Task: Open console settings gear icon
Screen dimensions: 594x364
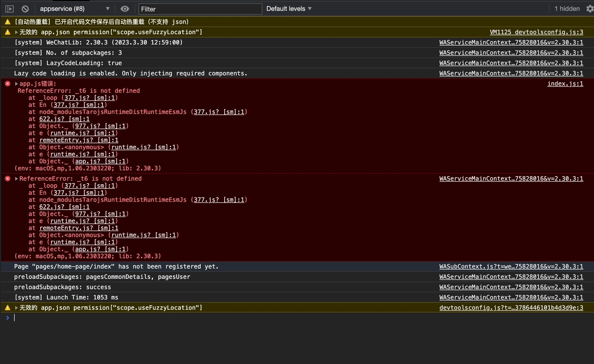Action: pos(590,9)
